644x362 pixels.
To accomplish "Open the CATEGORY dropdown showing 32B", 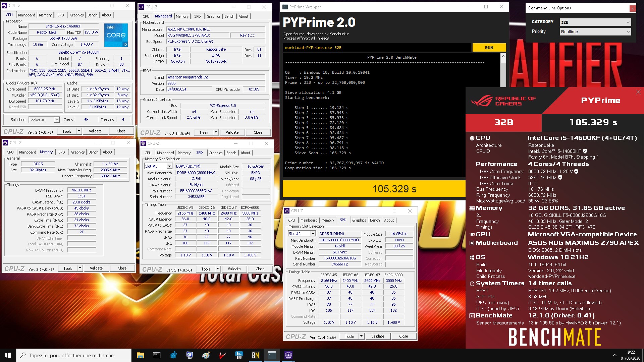I will (x=595, y=22).
